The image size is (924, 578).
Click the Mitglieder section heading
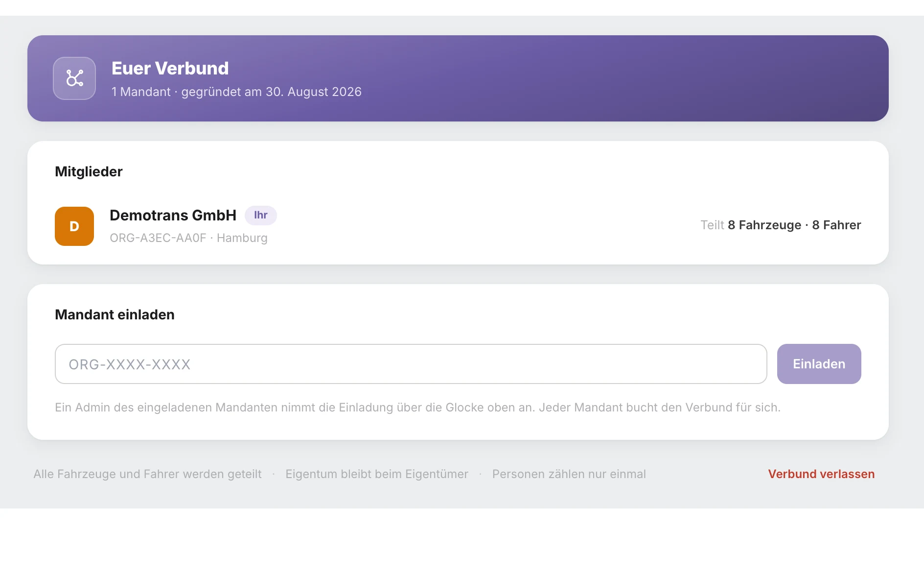89,171
